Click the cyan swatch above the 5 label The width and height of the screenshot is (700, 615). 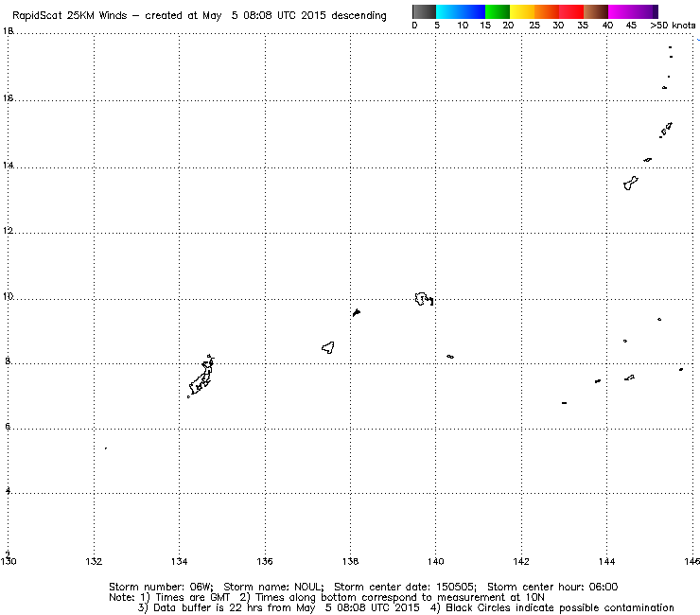[x=448, y=11]
